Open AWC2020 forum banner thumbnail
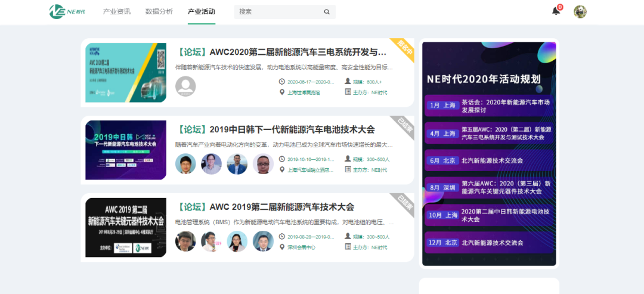644x294 pixels. [x=126, y=73]
